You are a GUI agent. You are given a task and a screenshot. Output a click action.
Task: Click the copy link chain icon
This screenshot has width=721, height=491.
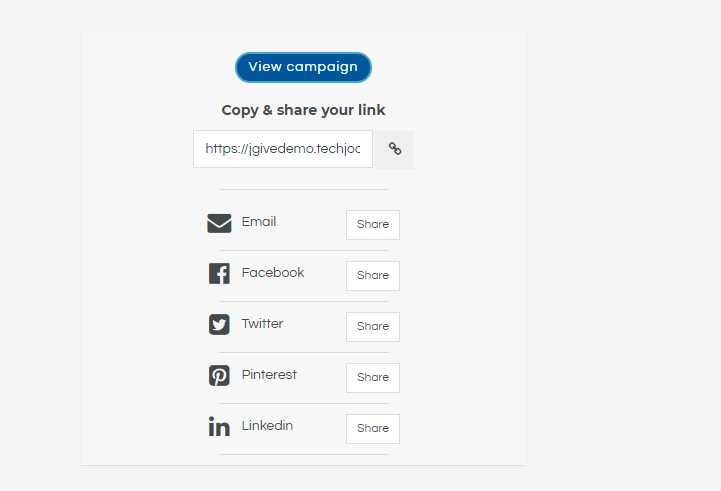pos(395,149)
